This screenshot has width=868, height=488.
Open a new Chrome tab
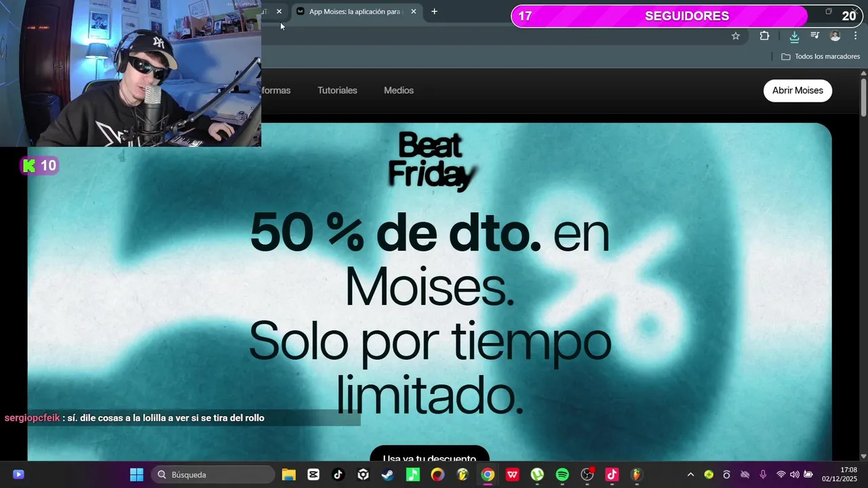pos(434,12)
